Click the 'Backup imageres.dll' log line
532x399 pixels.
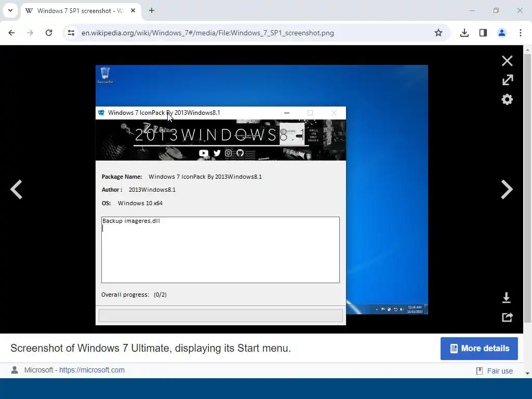tap(131, 221)
